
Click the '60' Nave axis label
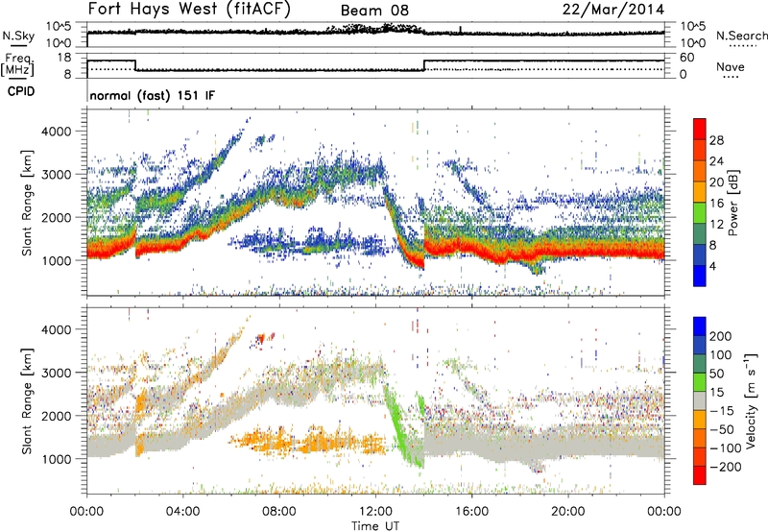[686, 58]
